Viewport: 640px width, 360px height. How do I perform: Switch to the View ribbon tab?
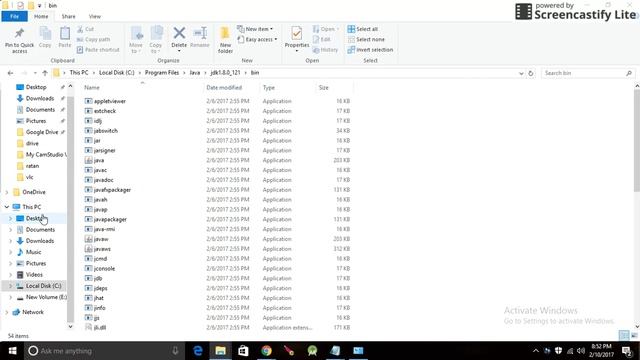point(95,16)
